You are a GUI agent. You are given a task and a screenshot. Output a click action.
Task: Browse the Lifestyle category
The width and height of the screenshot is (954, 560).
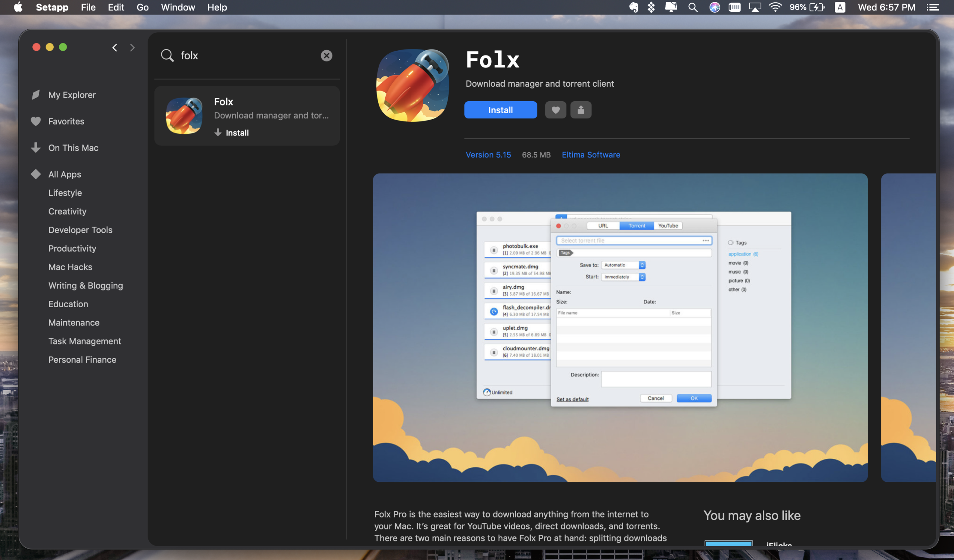[x=65, y=192]
